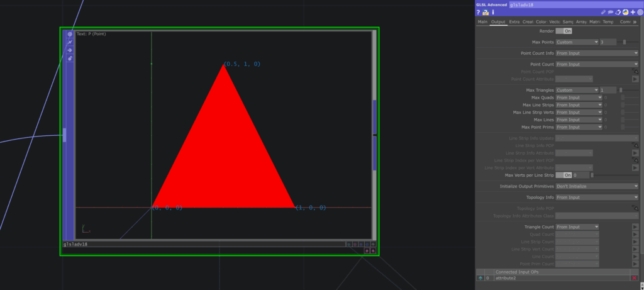Click attribute2 in Connected Input OPs
This screenshot has height=290, width=644.
point(506,277)
